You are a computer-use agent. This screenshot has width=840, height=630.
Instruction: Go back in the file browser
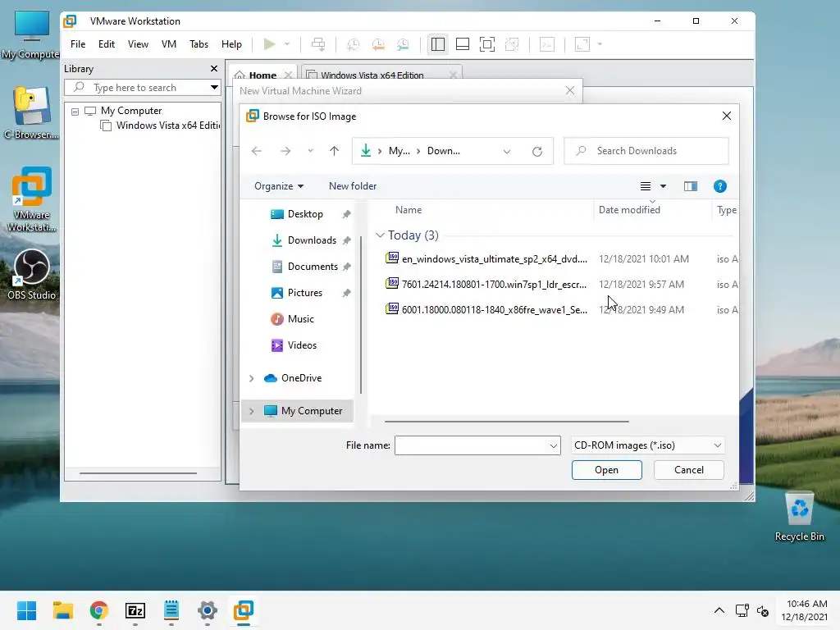point(256,151)
